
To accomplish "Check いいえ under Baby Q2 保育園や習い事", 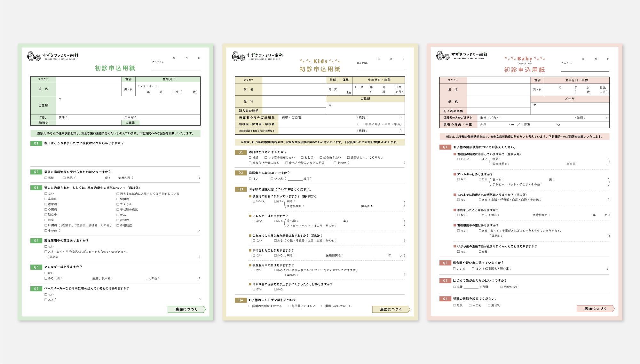I will click(454, 269).
